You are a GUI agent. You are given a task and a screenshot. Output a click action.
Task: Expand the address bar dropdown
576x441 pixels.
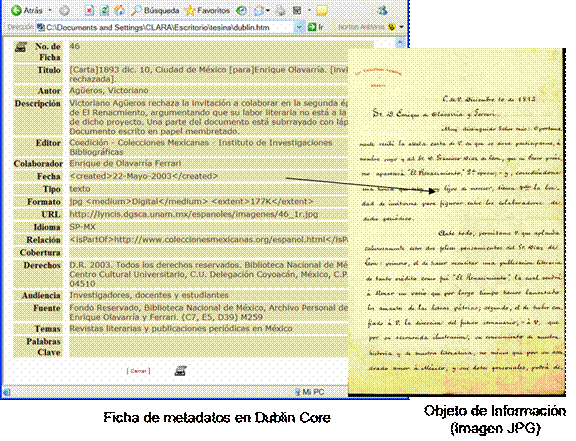pyautogui.click(x=299, y=27)
